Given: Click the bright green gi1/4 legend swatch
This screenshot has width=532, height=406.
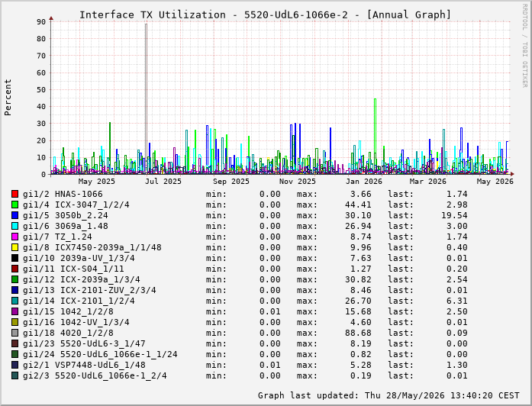Looking at the screenshot, I should [x=15, y=205].
